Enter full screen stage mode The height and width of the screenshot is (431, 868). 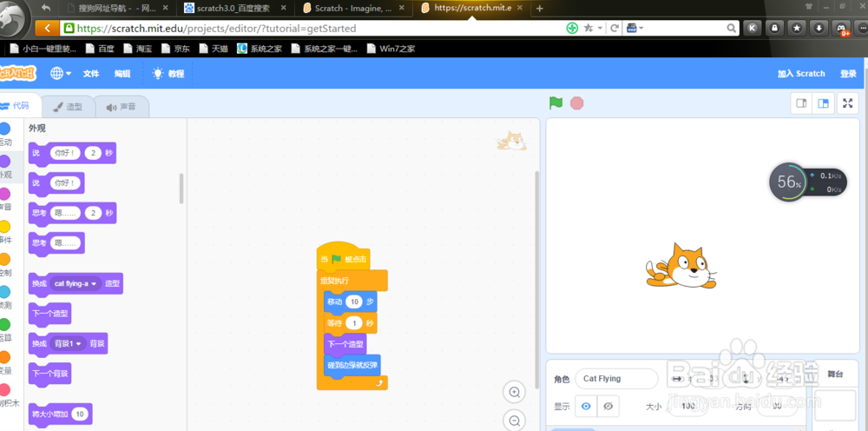coord(847,103)
